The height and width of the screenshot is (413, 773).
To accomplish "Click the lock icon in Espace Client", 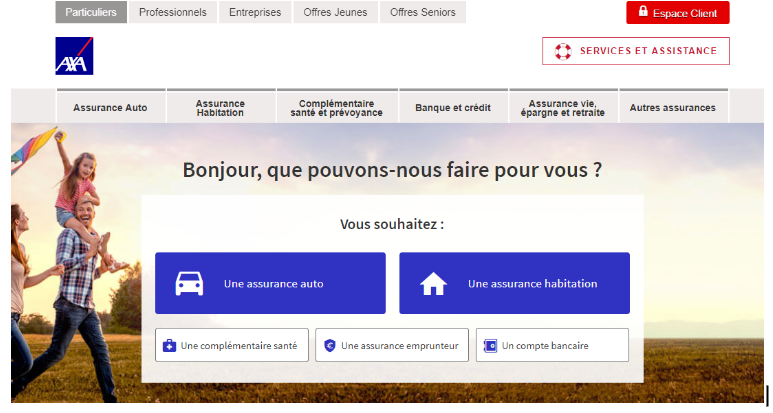I will 643,11.
